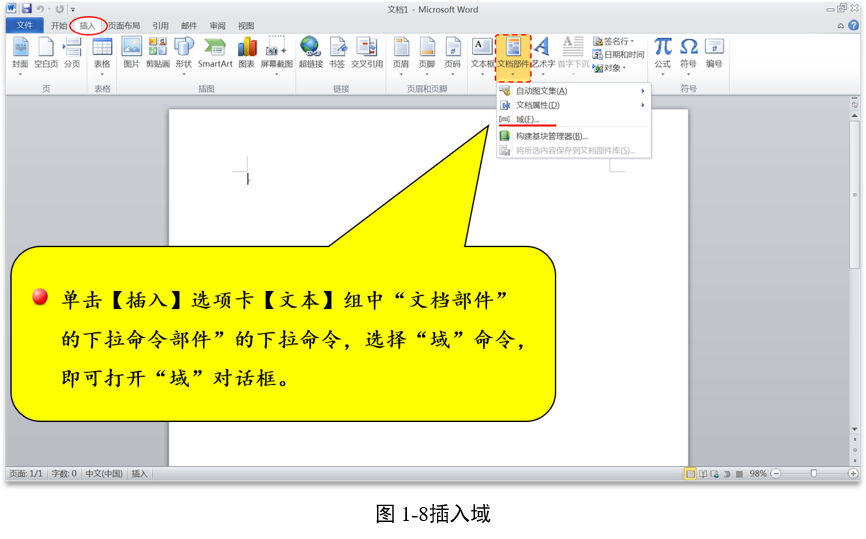The width and height of the screenshot is (866, 539).
Task: Click the vertical scrollbar up arrow
Action: coord(854,115)
